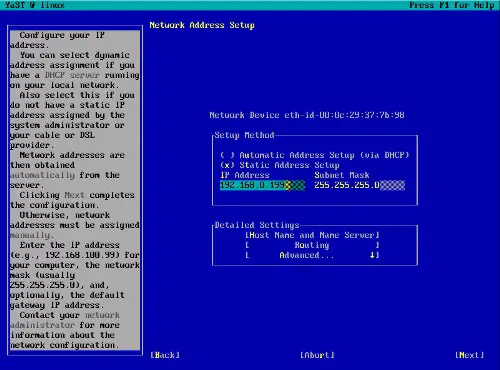Open the Routing settings
Image resolution: width=500 pixels, height=370 pixels.
click(x=312, y=245)
